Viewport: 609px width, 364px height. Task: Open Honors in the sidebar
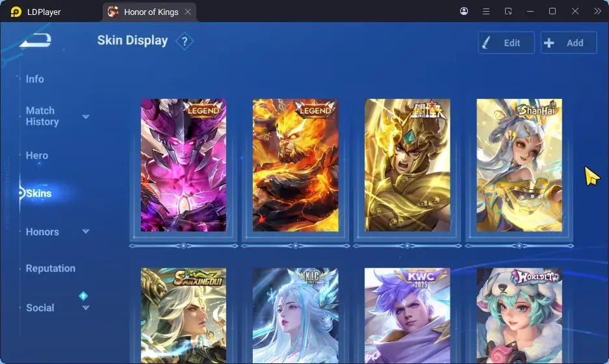(42, 232)
